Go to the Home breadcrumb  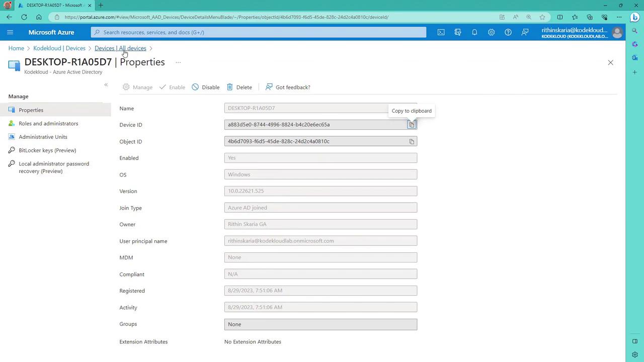click(x=16, y=48)
